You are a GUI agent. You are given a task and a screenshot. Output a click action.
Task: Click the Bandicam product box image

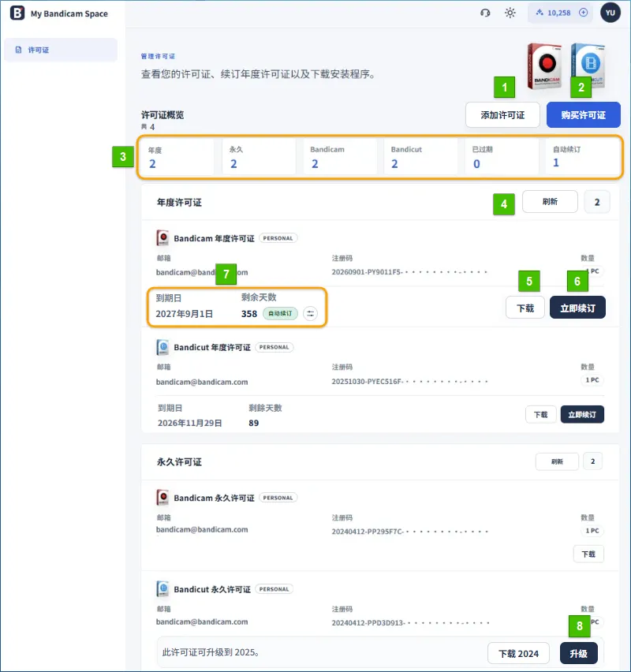pyautogui.click(x=544, y=65)
